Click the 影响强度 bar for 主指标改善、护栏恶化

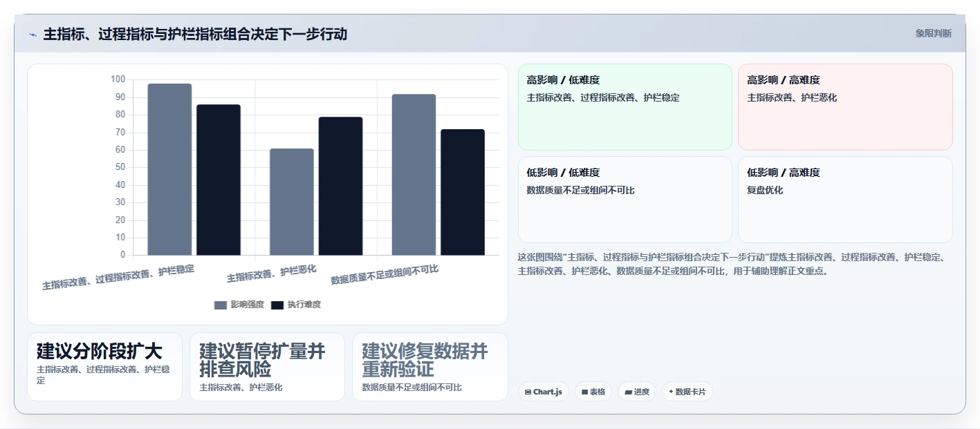[x=292, y=202]
